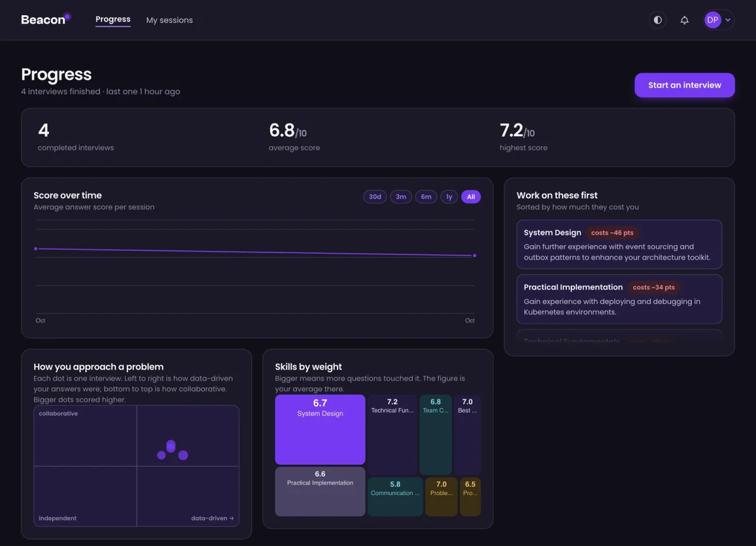756x546 pixels.
Task: Click the Skills by weight heading
Action: pos(309,367)
